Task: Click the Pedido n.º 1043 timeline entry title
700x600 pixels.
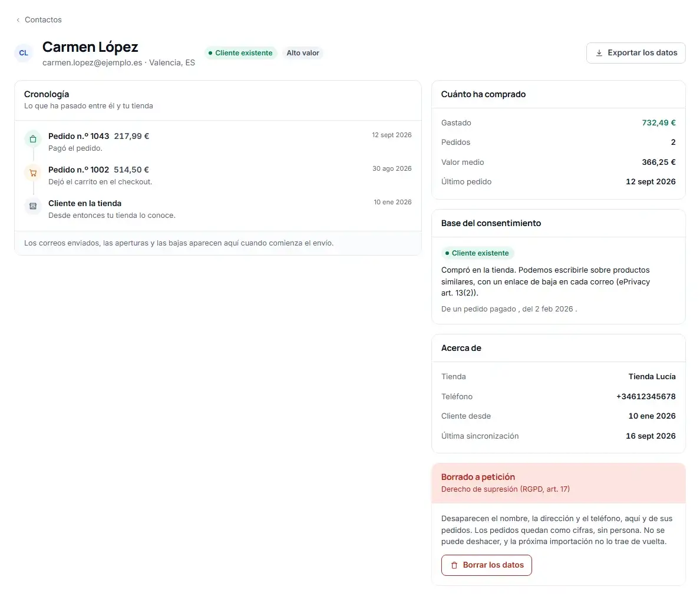Action: [78, 137]
